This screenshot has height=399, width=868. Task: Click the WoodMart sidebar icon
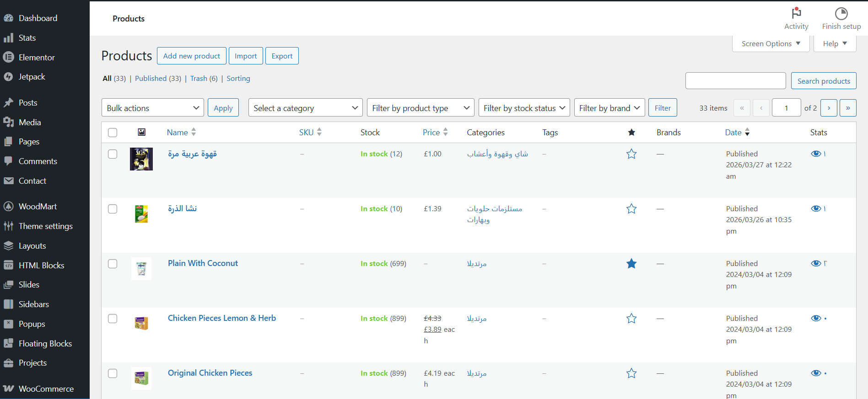pyautogui.click(x=8, y=207)
